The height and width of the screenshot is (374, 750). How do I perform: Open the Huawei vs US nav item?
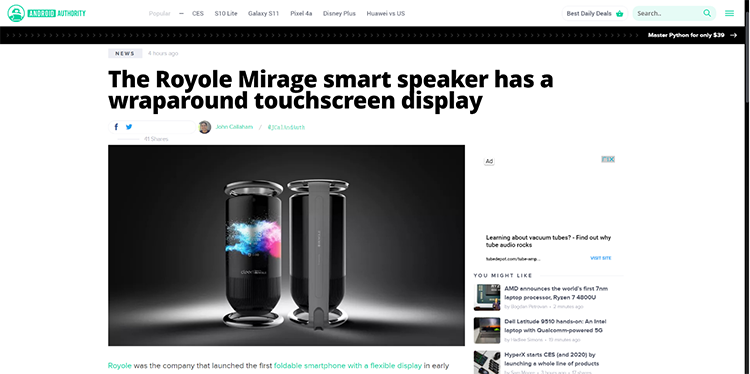(386, 13)
